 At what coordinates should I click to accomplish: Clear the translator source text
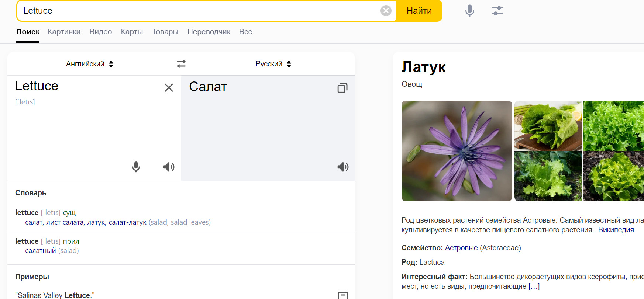[x=169, y=88]
